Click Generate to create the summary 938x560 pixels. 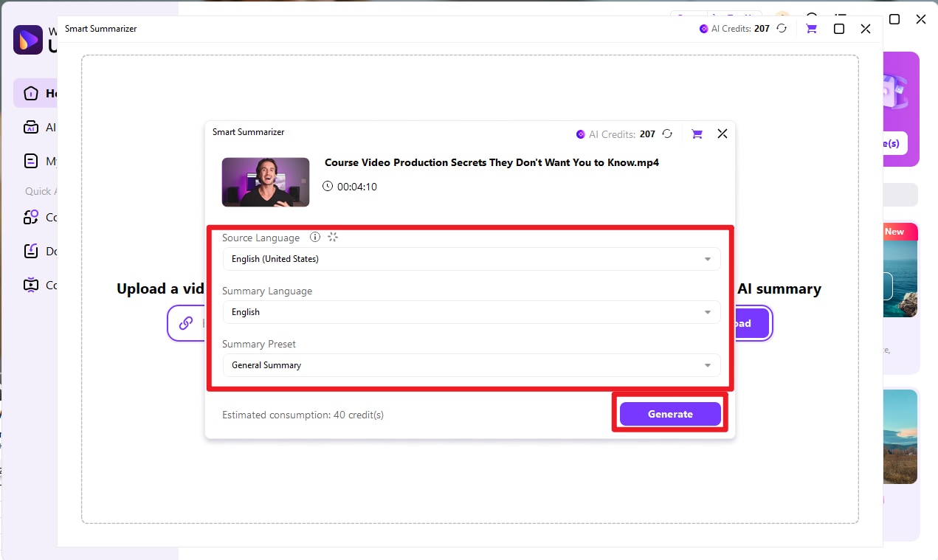tap(670, 414)
